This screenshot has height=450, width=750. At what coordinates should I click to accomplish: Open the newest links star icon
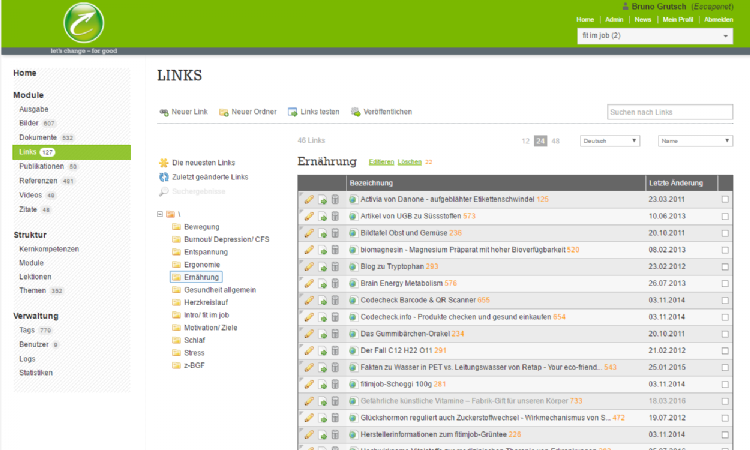[x=164, y=162]
